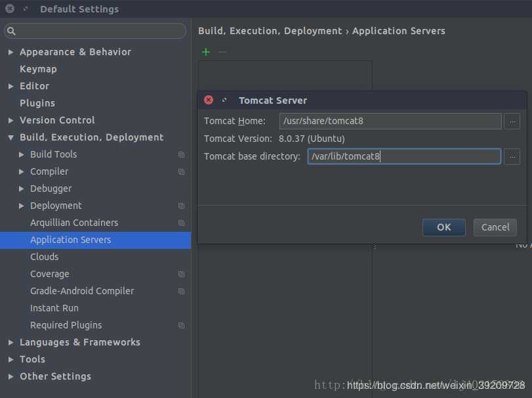Confirm Tomcat Server with OK
The width and height of the screenshot is (532, 398).
click(x=444, y=227)
